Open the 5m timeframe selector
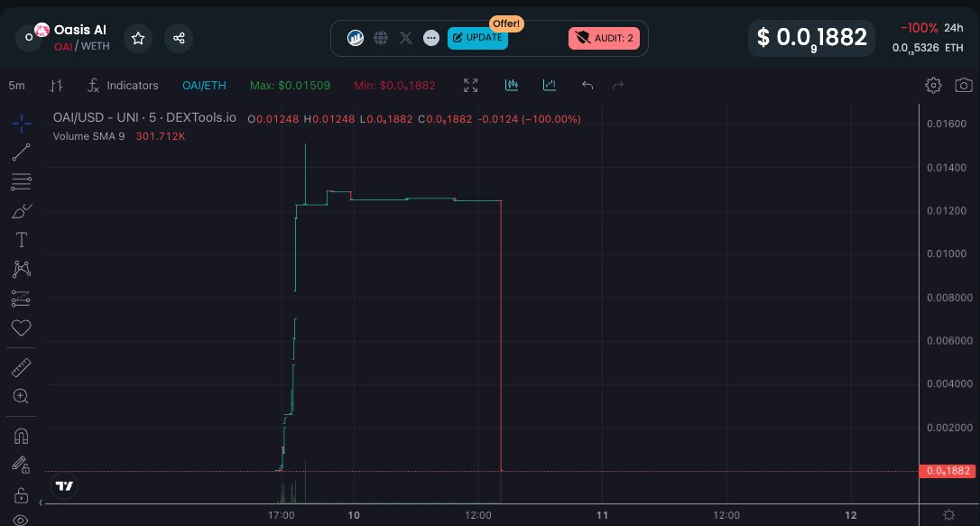Image resolution: width=980 pixels, height=526 pixels. pos(17,86)
